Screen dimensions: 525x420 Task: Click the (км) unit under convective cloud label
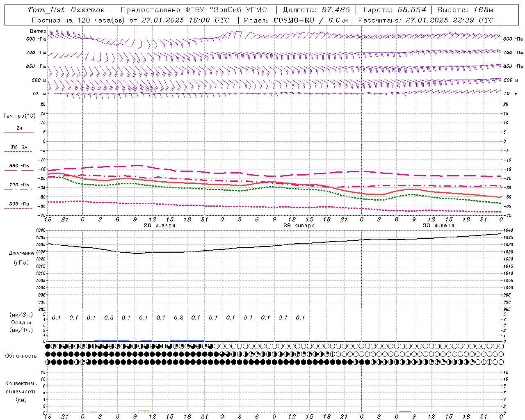[21, 399]
